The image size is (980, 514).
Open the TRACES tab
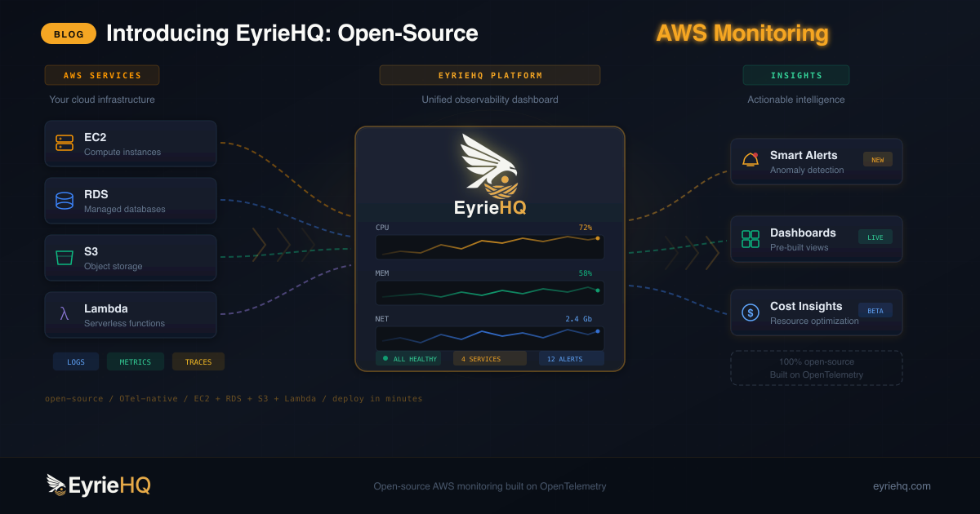click(x=198, y=361)
